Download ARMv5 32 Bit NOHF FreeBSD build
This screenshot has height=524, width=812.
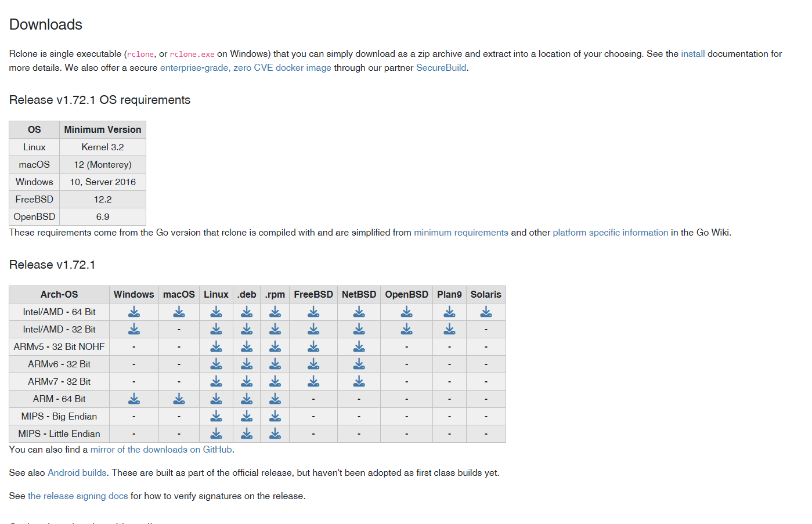(x=313, y=346)
